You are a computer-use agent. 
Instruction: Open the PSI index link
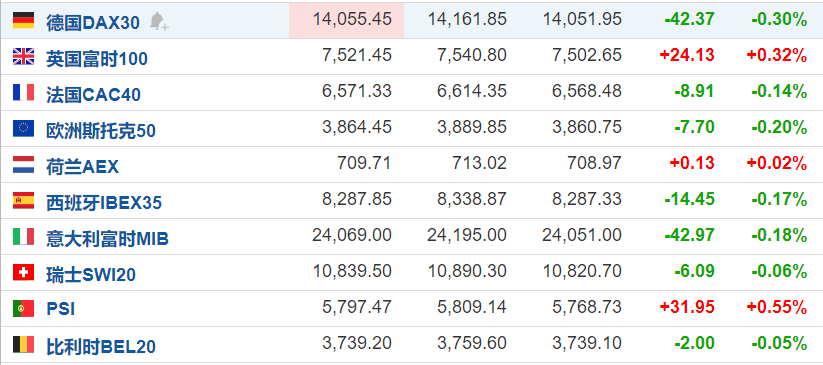pos(61,309)
